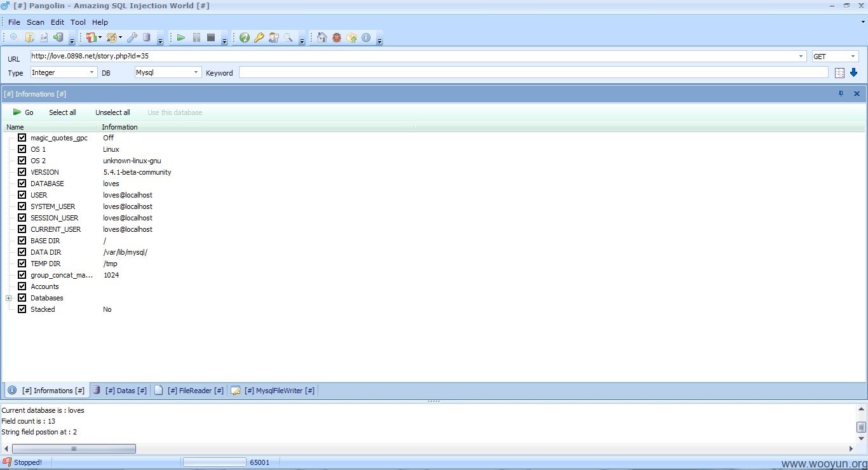The width and height of the screenshot is (868, 470).
Task: Click the bug report icon
Action: tap(337, 37)
